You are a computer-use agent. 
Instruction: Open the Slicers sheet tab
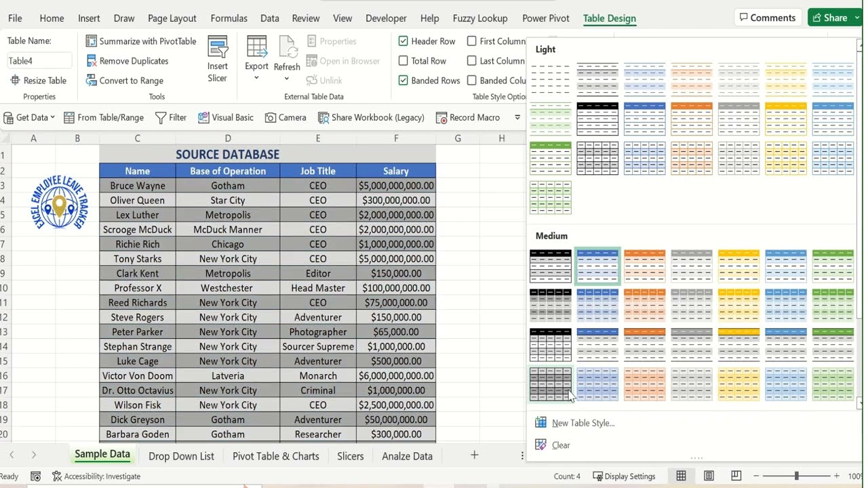click(351, 456)
